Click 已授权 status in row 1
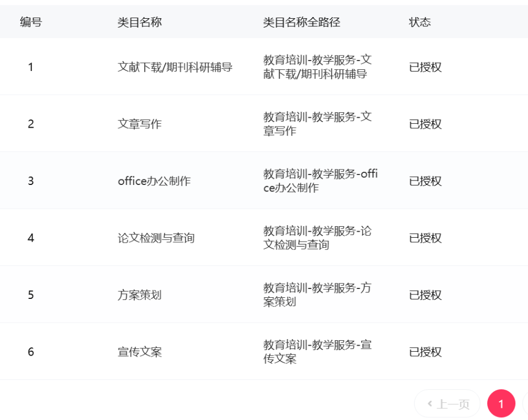This screenshot has height=420, width=528. click(x=425, y=67)
